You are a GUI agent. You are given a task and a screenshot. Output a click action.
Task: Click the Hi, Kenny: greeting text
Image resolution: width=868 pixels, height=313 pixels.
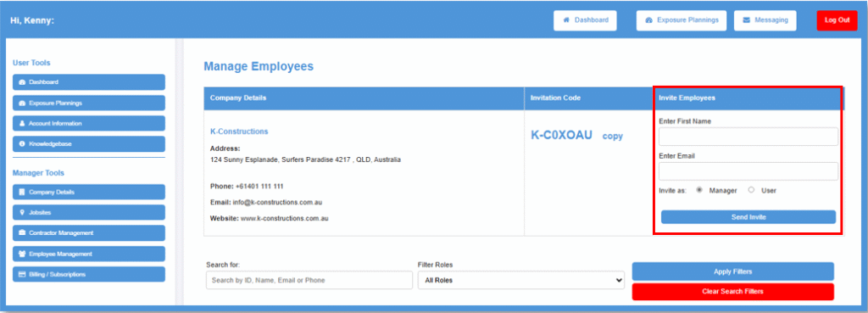[x=32, y=20]
